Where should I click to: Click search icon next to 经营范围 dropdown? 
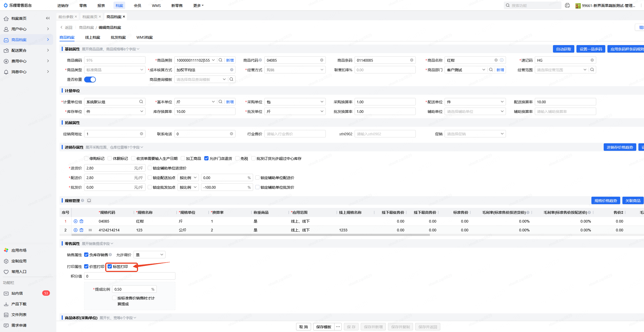coord(592,70)
